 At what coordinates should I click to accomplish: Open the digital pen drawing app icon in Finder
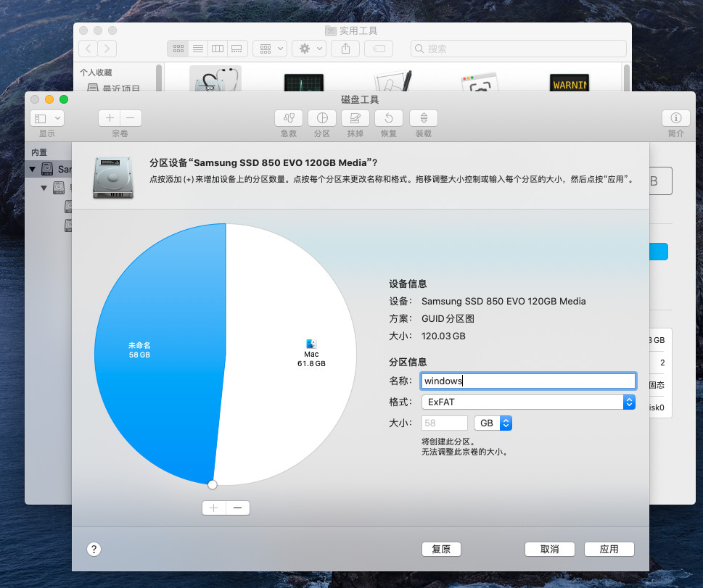click(392, 81)
